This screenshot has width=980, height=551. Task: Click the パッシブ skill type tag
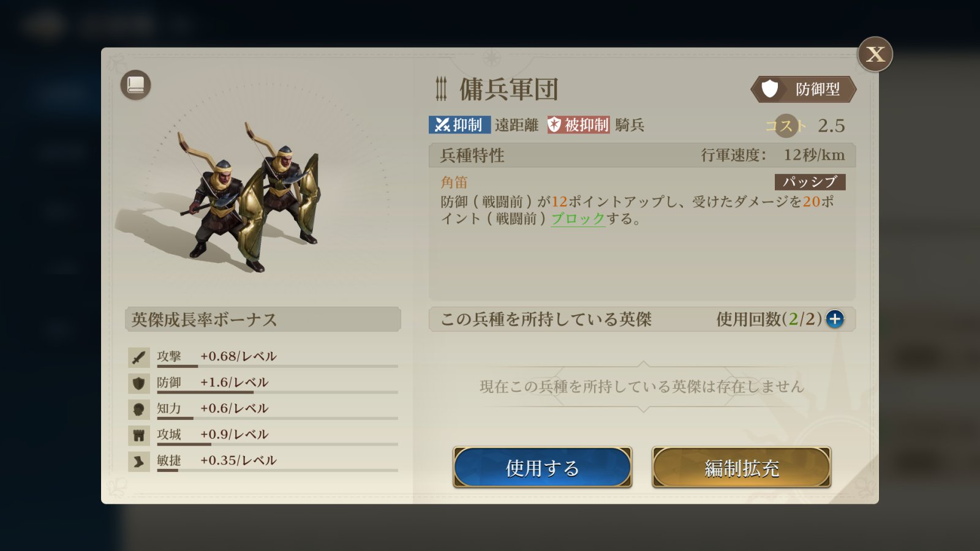[810, 182]
